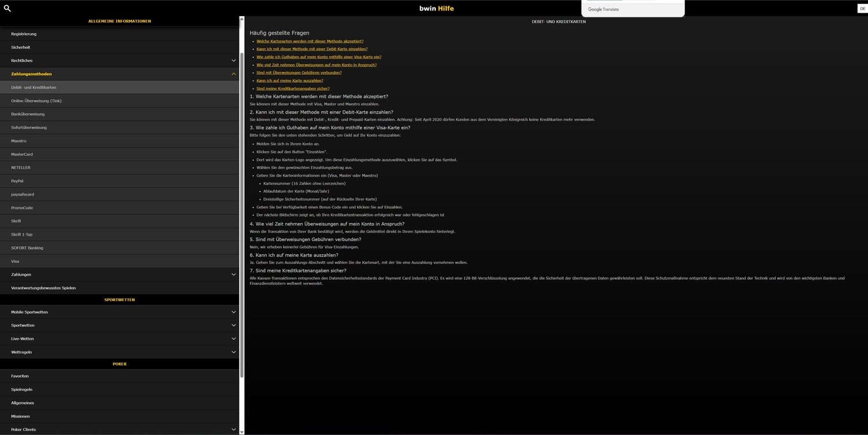Follow link about Guthaben mit Visa-Karte
The image size is (868, 435).
pos(319,57)
